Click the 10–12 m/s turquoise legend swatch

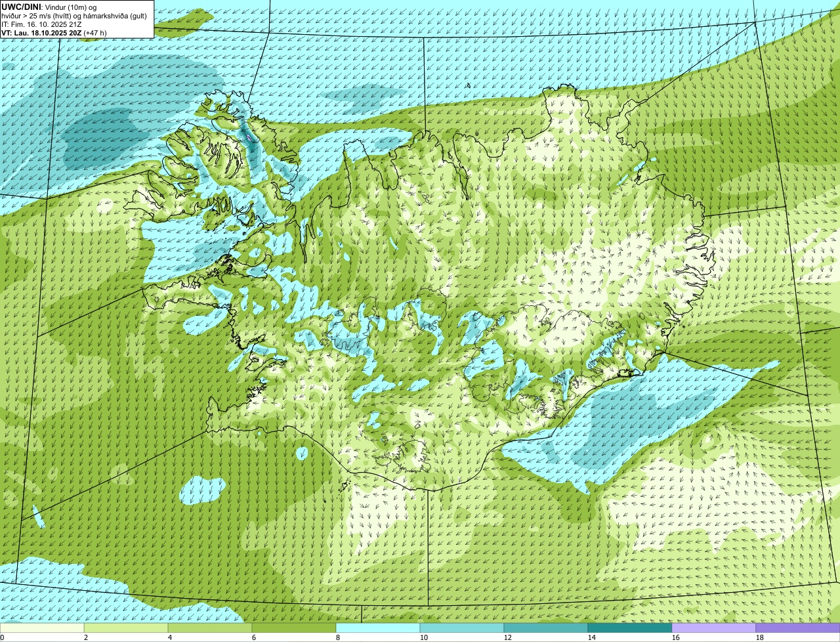coord(462,628)
